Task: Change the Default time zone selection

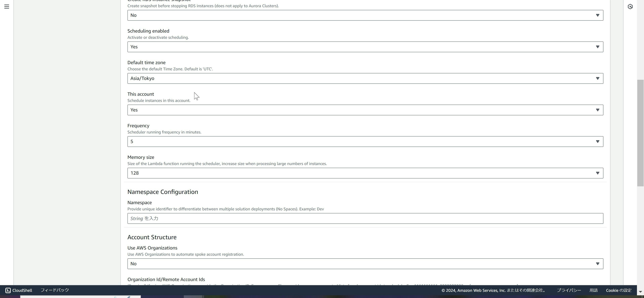Action: (x=365, y=78)
